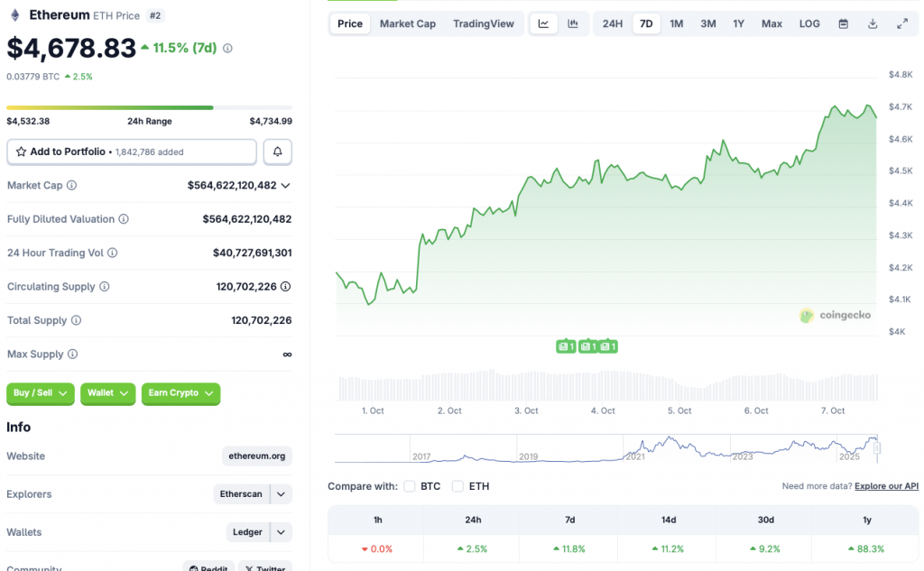Switch chart to line view icon
Viewport: 924px width, 571px height.
pyautogui.click(x=543, y=23)
